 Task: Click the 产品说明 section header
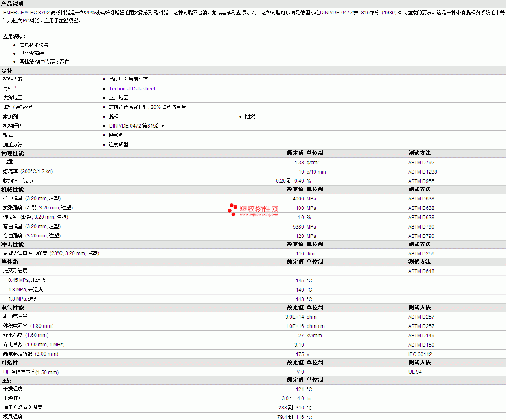coord(12,4)
